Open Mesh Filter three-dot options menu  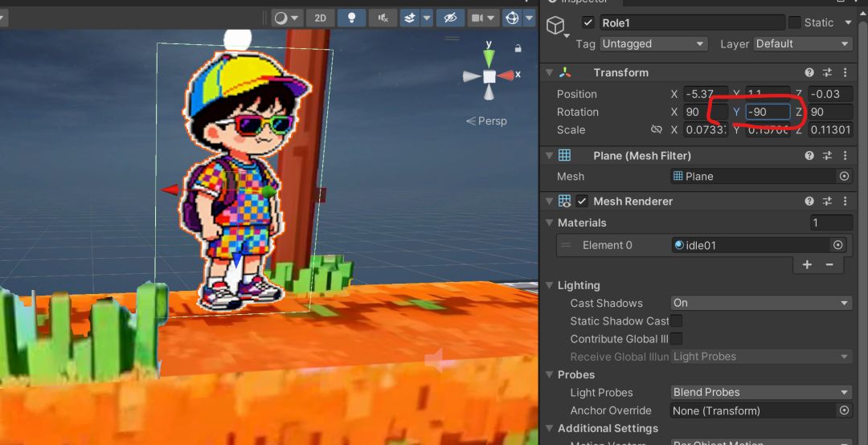point(845,155)
